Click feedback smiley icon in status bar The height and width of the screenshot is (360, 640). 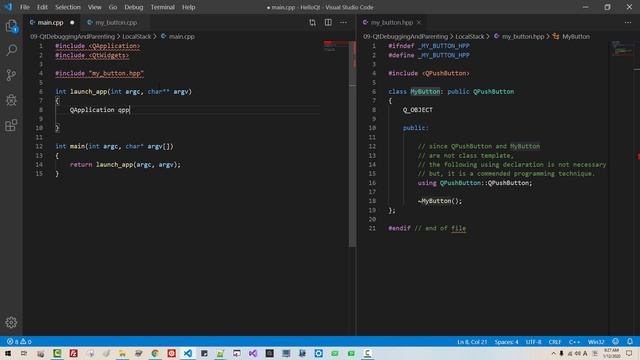[616, 342]
